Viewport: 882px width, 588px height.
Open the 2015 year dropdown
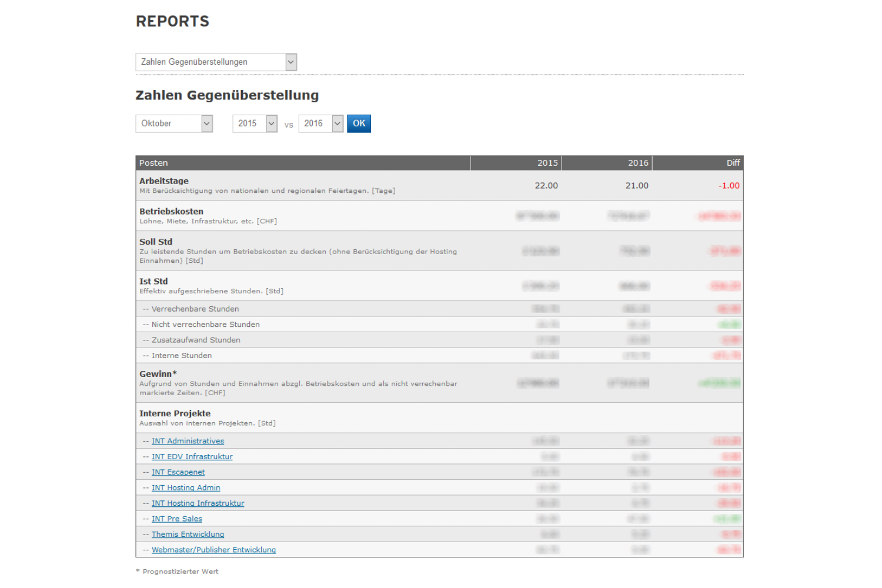[x=255, y=123]
